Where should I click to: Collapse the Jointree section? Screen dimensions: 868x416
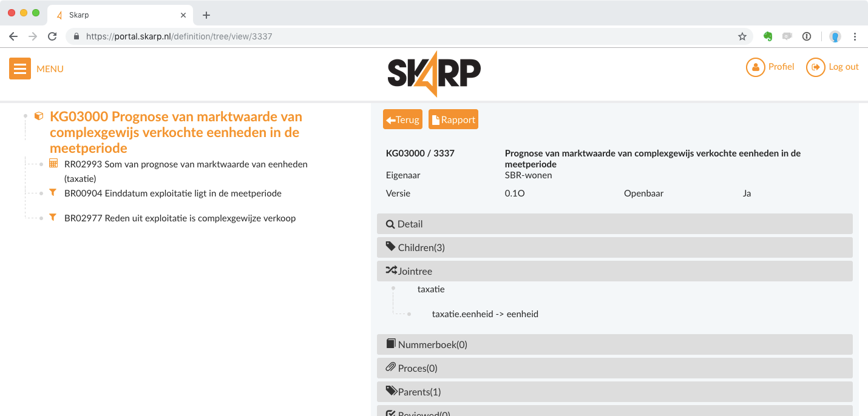click(614, 271)
